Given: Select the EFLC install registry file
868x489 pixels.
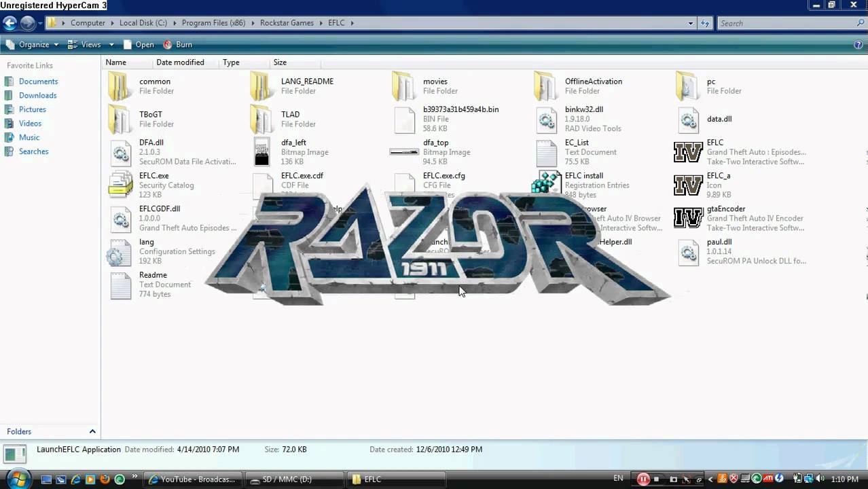Looking at the screenshot, I should coord(581,186).
